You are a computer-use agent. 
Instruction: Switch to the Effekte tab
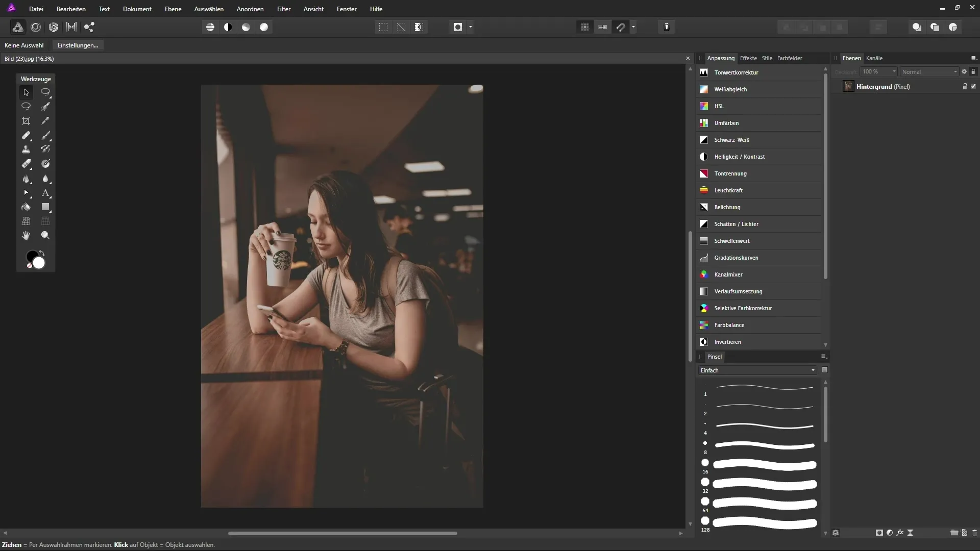coord(748,58)
